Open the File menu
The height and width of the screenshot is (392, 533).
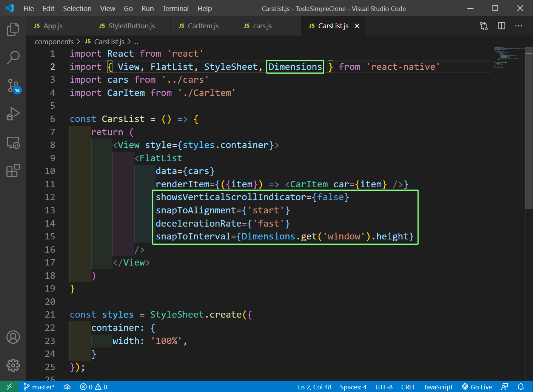pos(29,8)
